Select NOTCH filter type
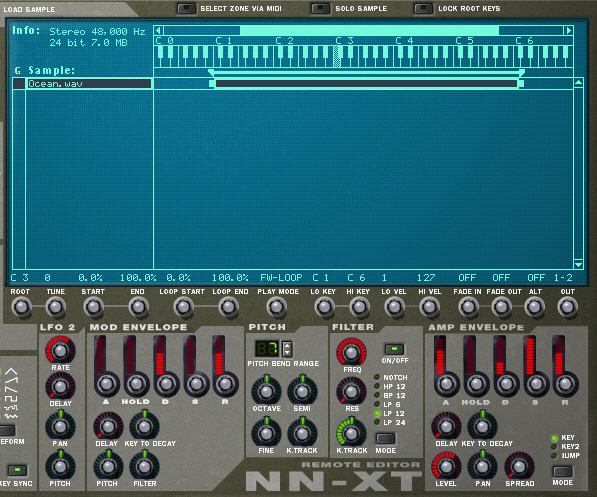Image resolution: width=597 pixels, height=497 pixels. click(x=377, y=377)
